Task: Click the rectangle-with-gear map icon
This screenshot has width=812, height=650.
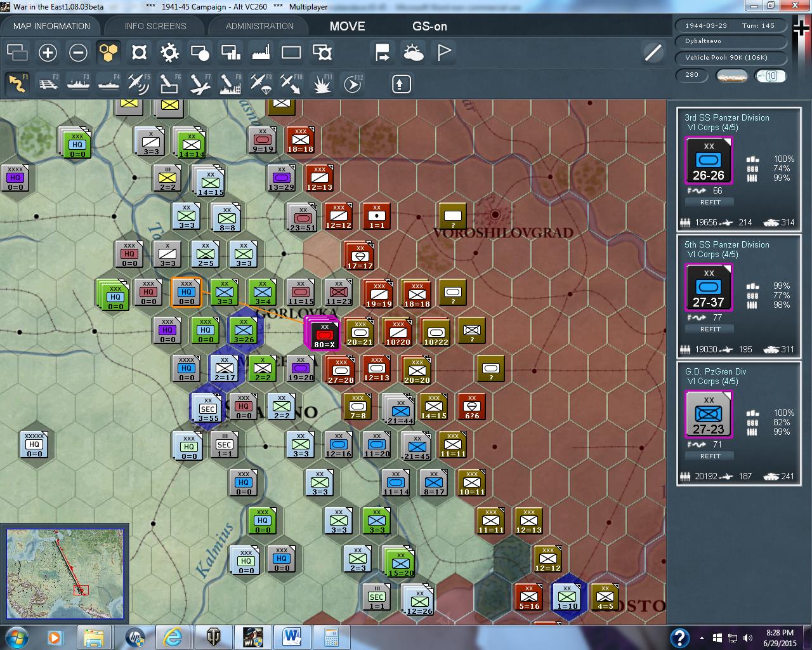Action: (x=322, y=52)
